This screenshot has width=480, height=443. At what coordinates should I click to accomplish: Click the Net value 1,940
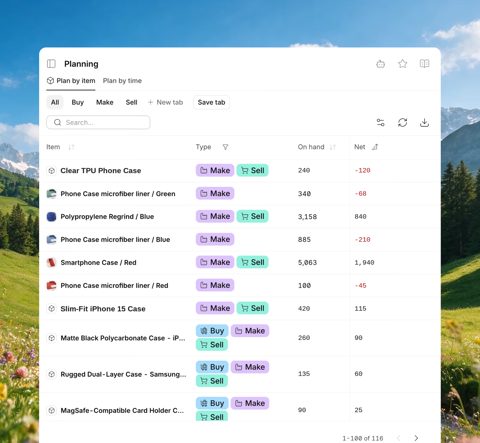[364, 263]
